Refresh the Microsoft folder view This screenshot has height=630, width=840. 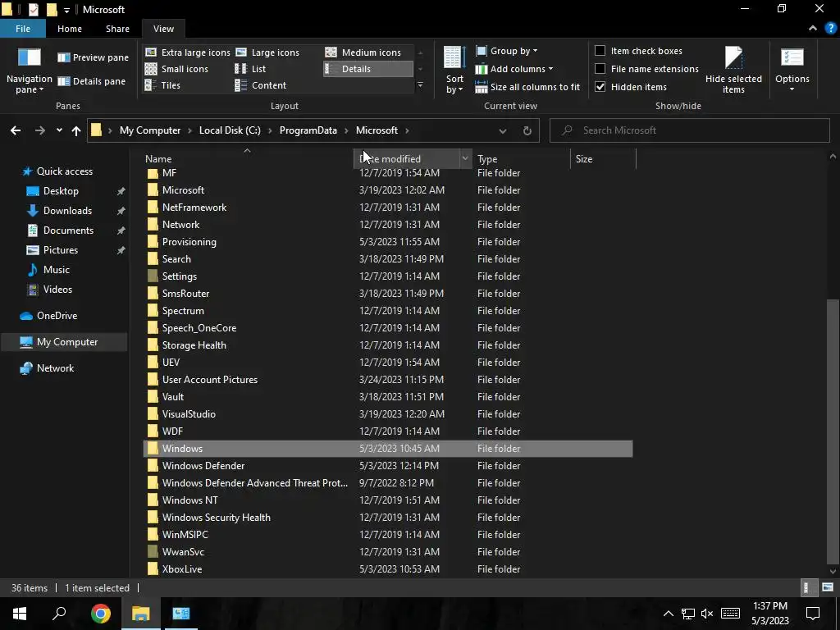tap(527, 130)
